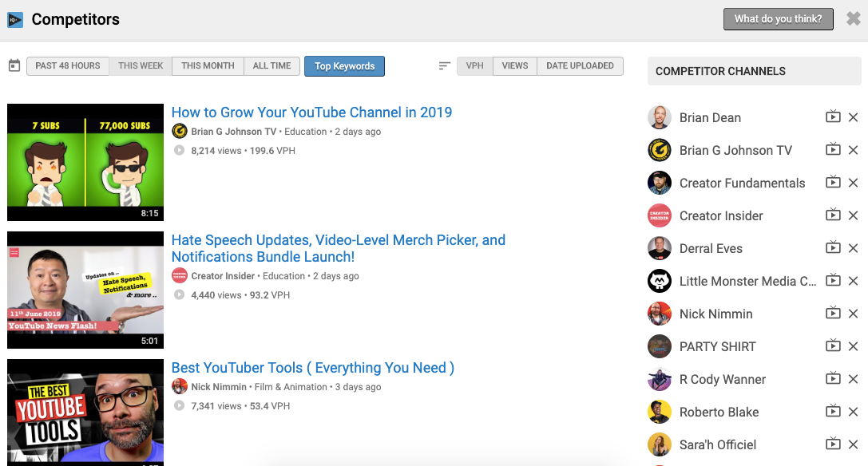The height and width of the screenshot is (466, 868).
Task: Open Creator Fundamentals channel name
Action: pos(743,184)
